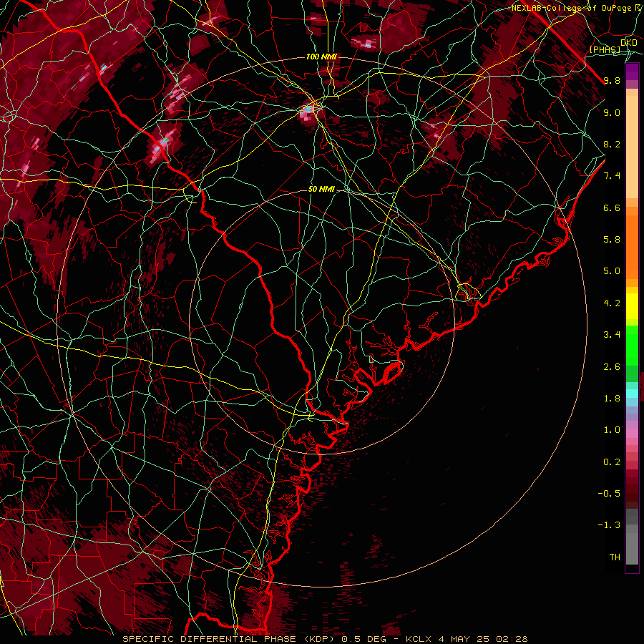
Task: Click the 4 MAY 25 date text
Action: tap(465, 639)
